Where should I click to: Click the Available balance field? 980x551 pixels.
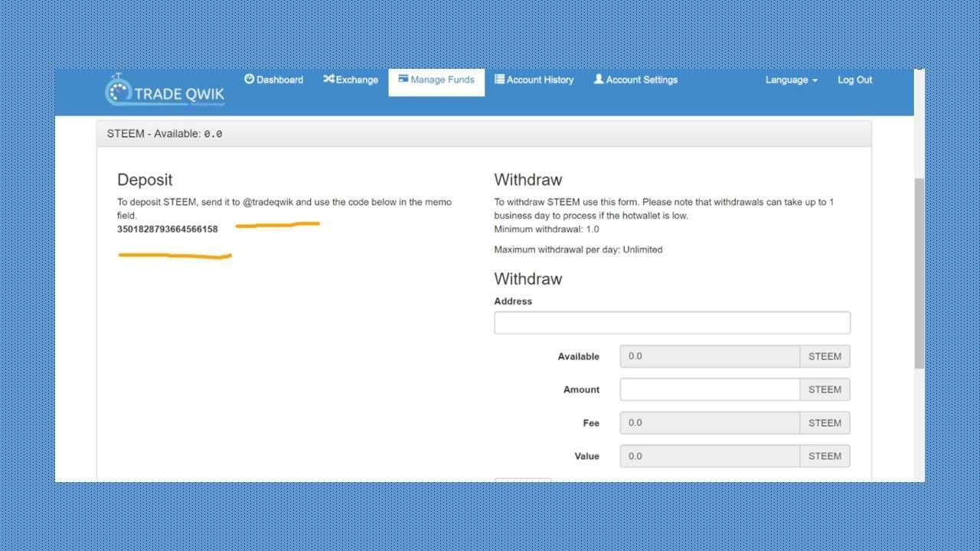pyautogui.click(x=710, y=357)
